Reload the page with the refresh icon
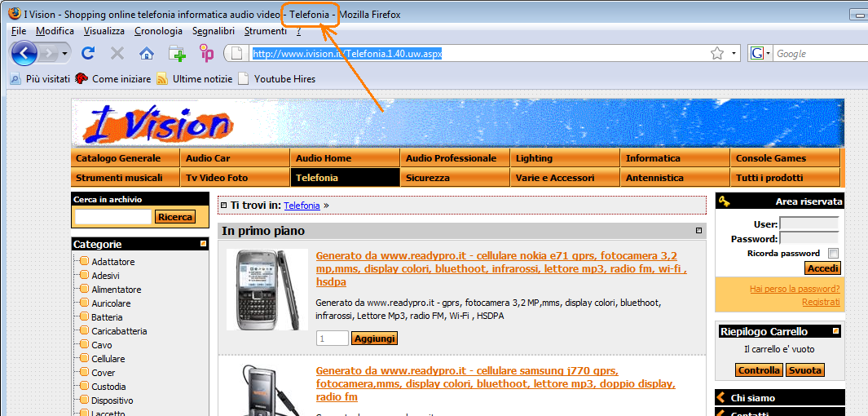The image size is (868, 416). point(87,53)
